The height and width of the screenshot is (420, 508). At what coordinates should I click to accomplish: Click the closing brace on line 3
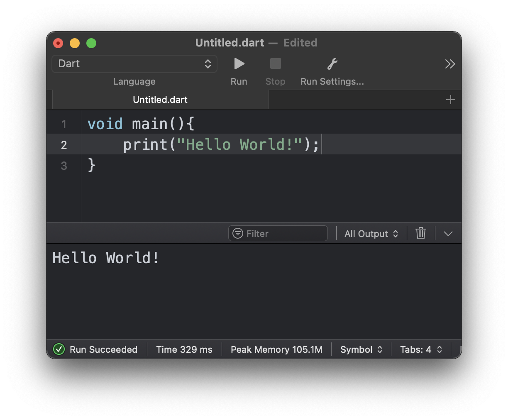tap(92, 165)
